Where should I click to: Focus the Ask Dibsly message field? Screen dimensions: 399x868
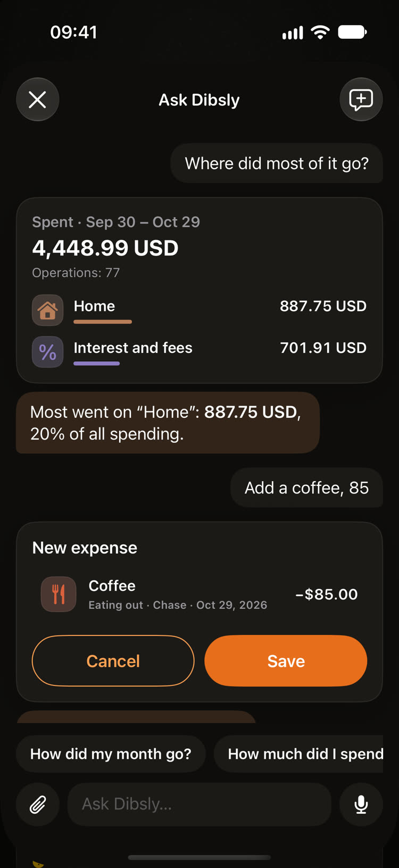pyautogui.click(x=199, y=804)
